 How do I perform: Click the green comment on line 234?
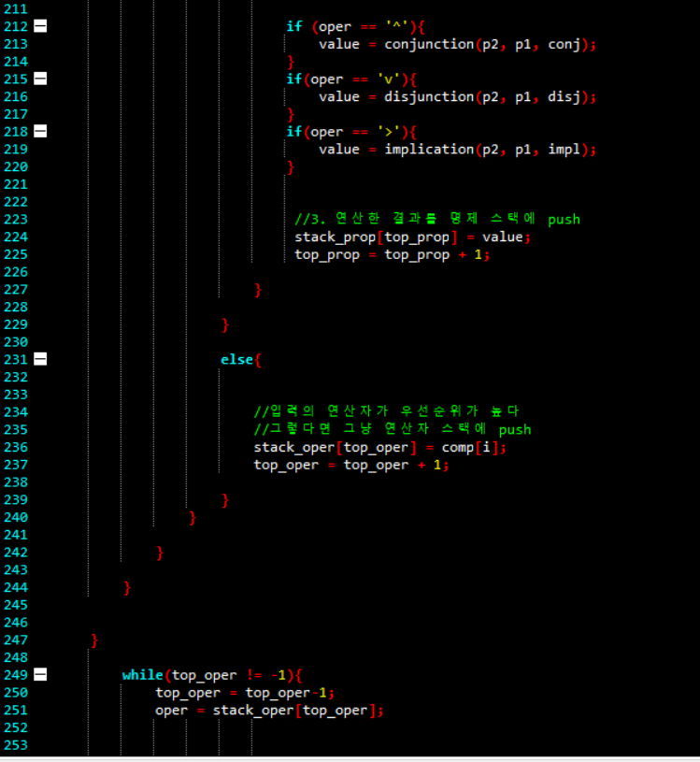pyautogui.click(x=387, y=411)
